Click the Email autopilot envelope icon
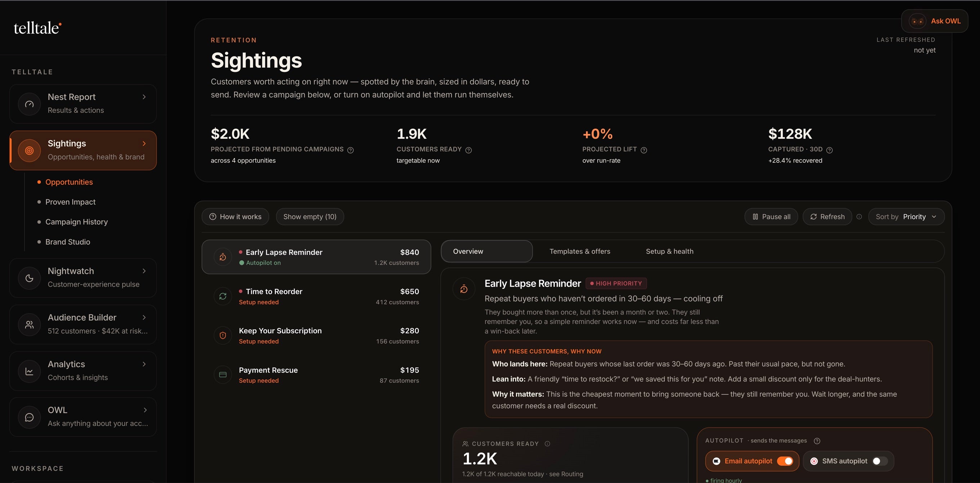The image size is (980, 483). (716, 461)
